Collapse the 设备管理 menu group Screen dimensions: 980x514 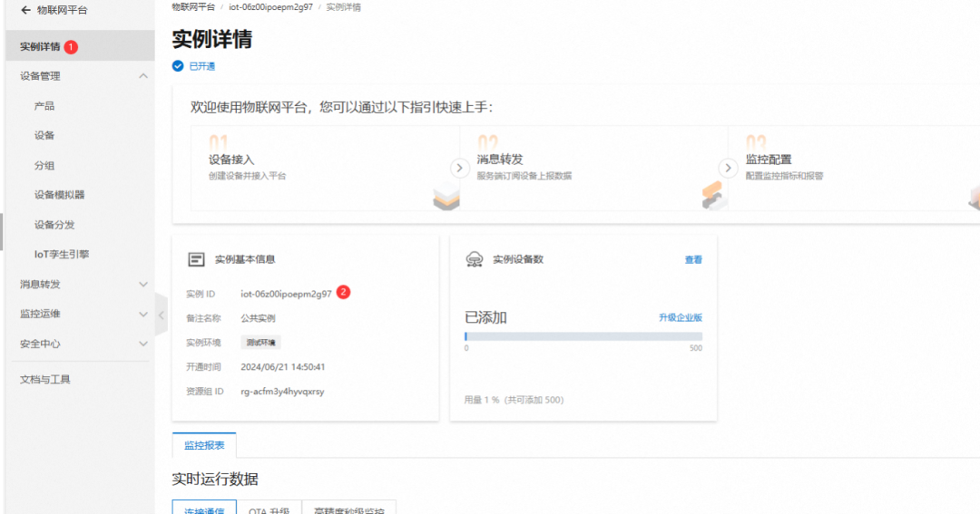coord(143,76)
